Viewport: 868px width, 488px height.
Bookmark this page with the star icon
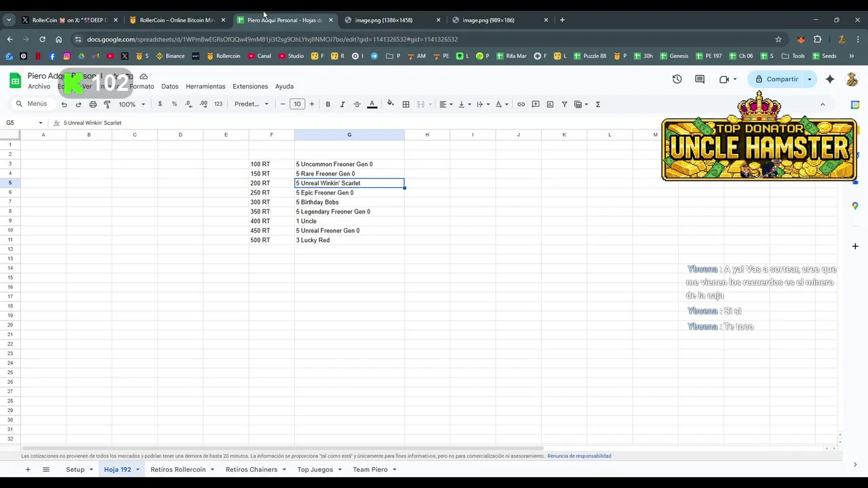778,39
